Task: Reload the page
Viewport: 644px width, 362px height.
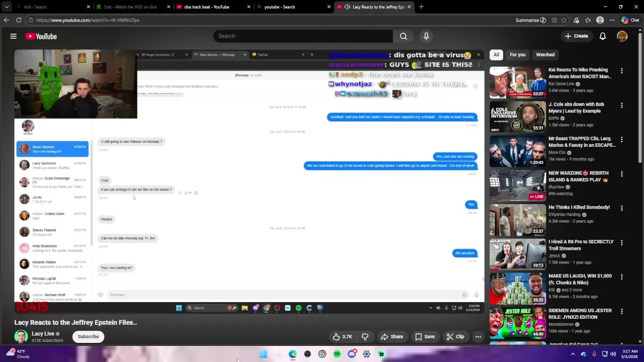Action: (x=19, y=20)
